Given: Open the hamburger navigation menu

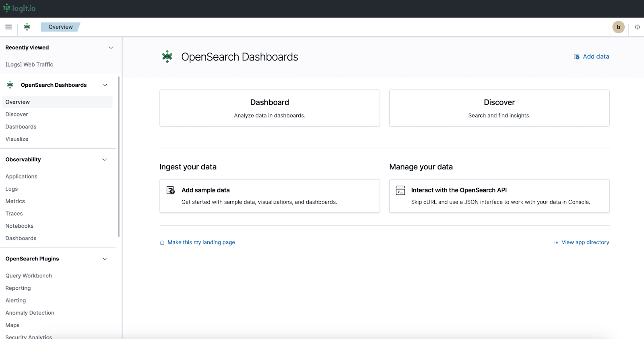Looking at the screenshot, I should [8, 27].
